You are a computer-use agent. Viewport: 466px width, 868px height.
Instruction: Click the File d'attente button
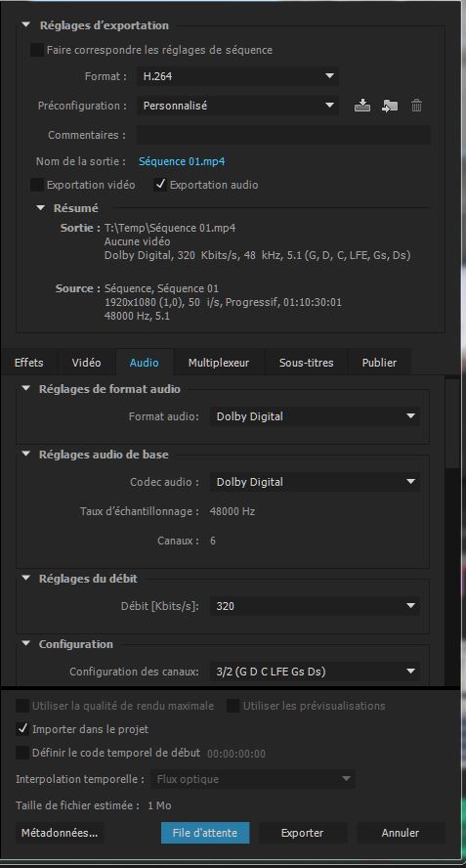tap(205, 833)
